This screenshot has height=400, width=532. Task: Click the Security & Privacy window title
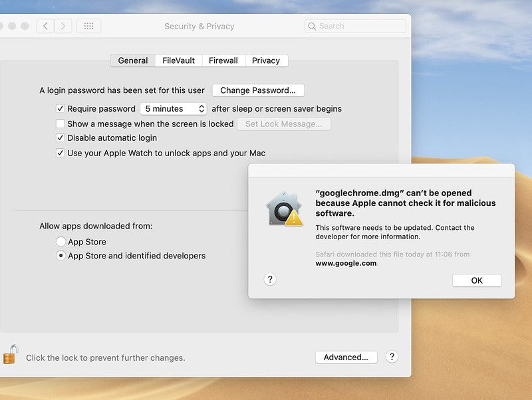coord(199,26)
